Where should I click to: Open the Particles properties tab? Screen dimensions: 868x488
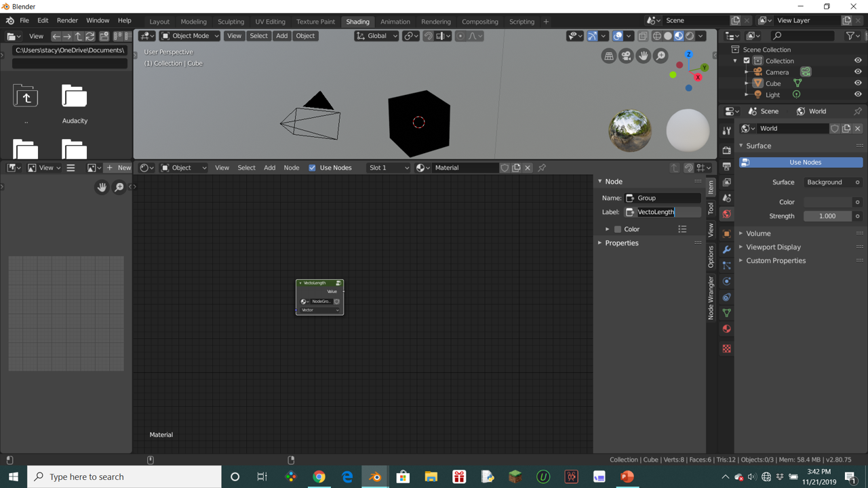[726, 265]
